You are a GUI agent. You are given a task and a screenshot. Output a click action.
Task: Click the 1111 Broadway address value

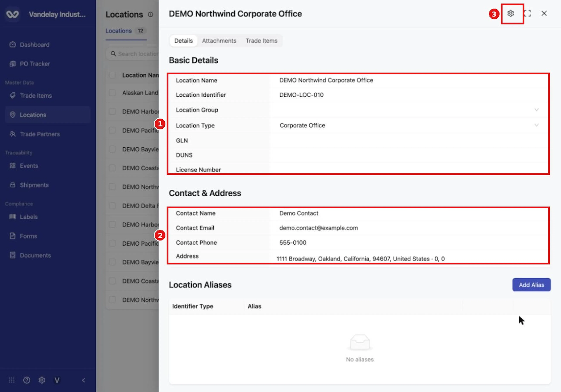[360, 259]
